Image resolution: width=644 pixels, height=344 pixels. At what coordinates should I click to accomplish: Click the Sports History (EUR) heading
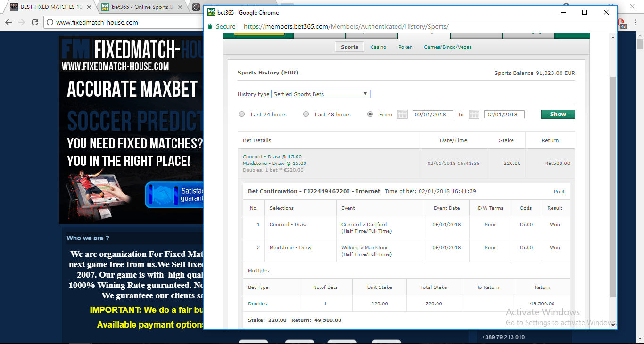click(268, 73)
